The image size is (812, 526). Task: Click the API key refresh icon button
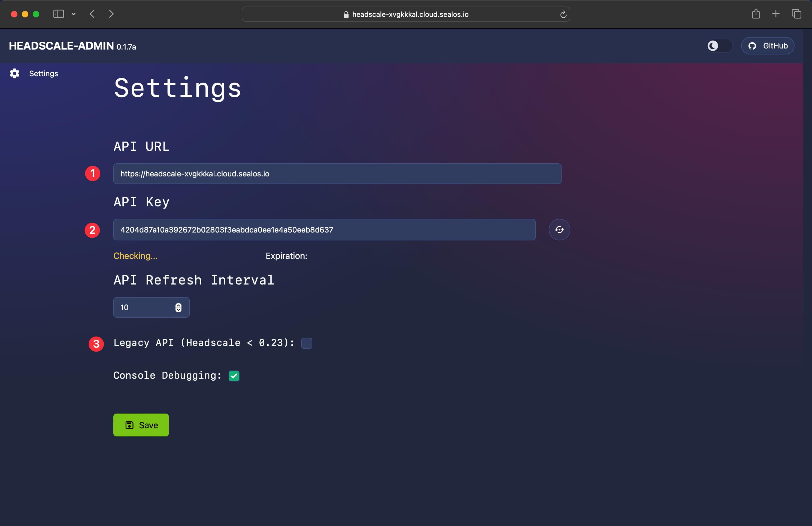tap(559, 230)
